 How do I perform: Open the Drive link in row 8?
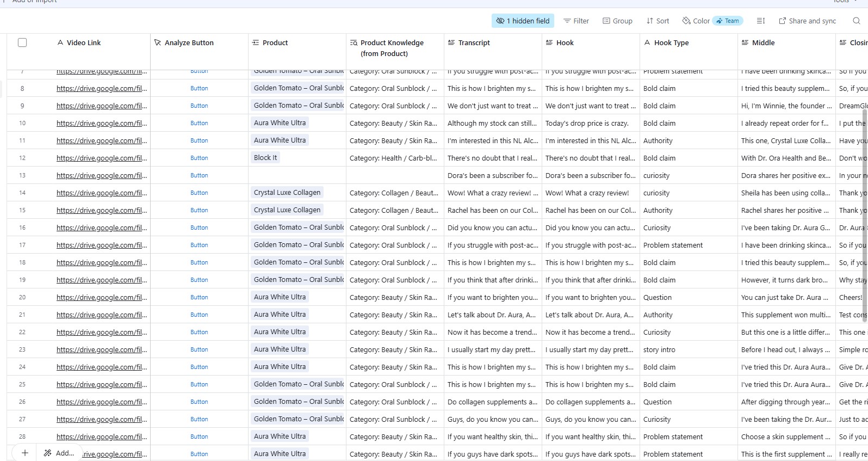pyautogui.click(x=102, y=88)
